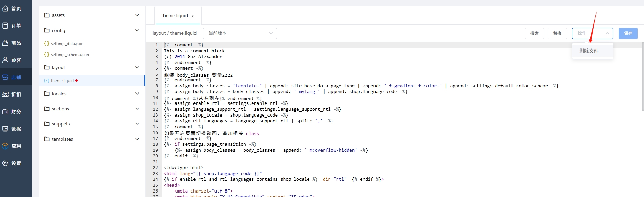Click the 搜索 search button
Screen dimensions: 644x197
click(x=534, y=33)
